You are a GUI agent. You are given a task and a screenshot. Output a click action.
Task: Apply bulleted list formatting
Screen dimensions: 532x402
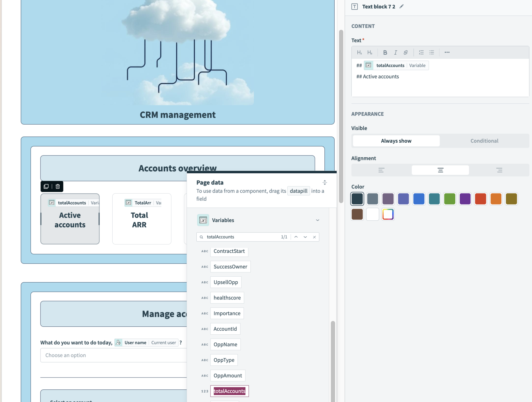coord(431,52)
